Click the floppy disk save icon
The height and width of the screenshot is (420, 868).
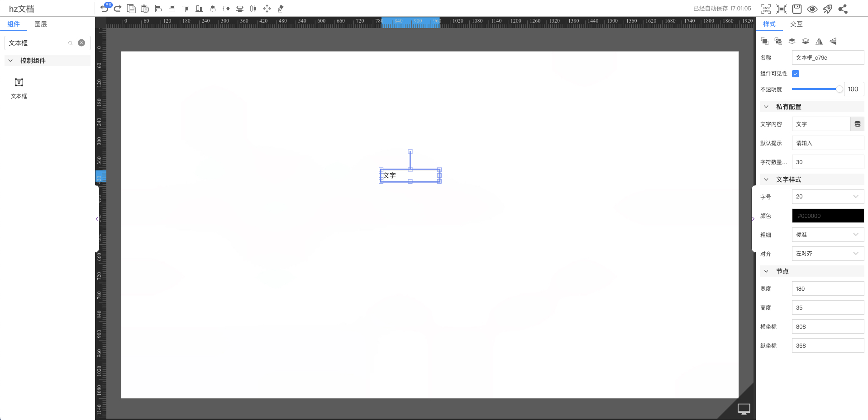[x=797, y=9]
